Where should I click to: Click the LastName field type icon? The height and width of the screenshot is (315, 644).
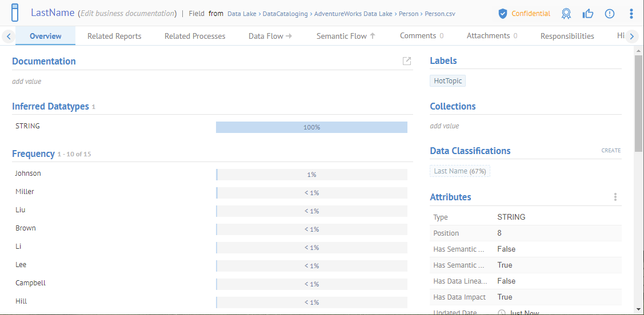coord(15,13)
